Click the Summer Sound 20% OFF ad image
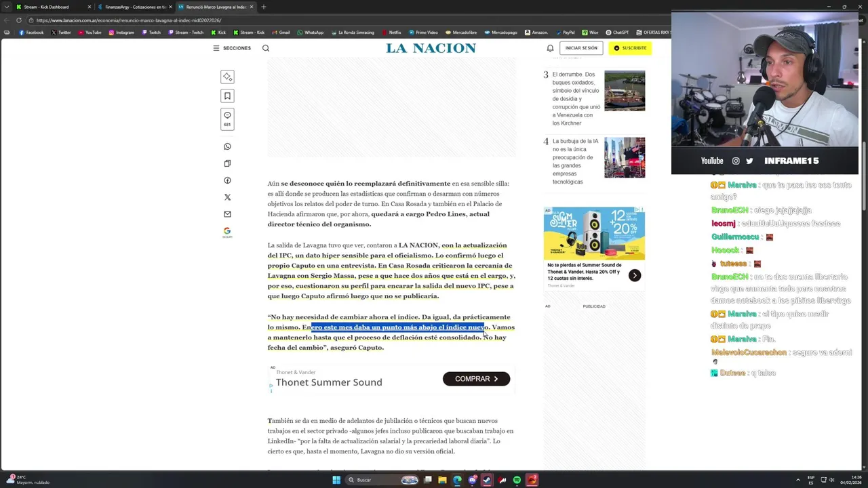Image resolution: width=868 pixels, height=488 pixels. [x=594, y=233]
